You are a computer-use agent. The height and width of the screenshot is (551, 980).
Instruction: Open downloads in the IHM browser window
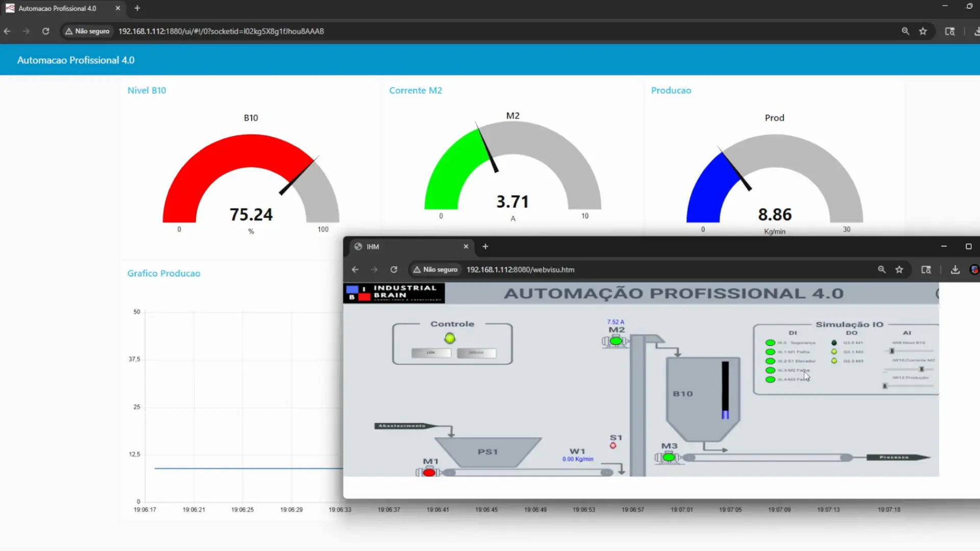pyautogui.click(x=955, y=269)
